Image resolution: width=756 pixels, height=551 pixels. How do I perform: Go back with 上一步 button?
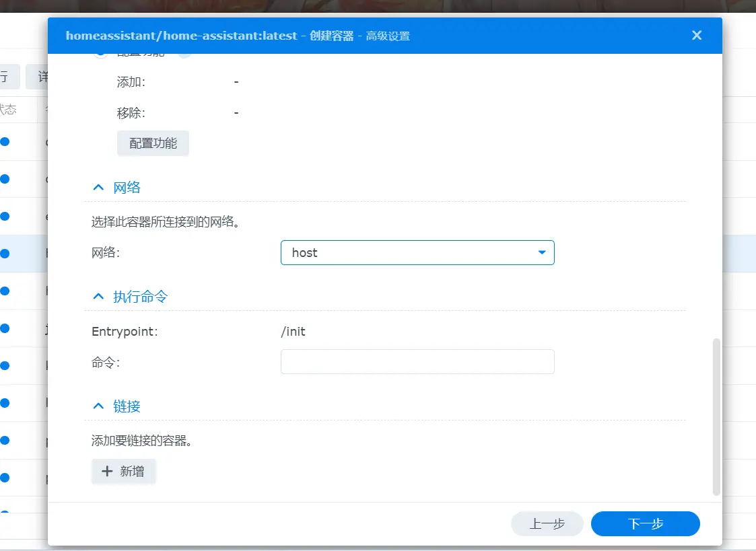pos(547,523)
